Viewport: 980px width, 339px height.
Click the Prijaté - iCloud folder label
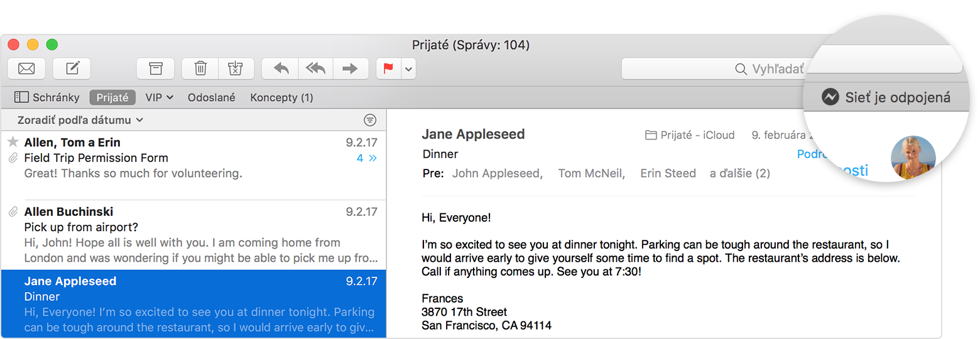coord(690,135)
